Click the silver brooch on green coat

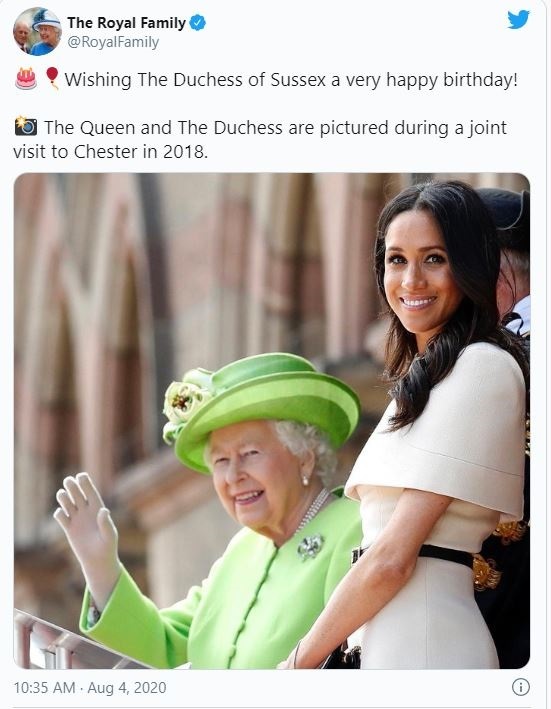click(x=311, y=546)
